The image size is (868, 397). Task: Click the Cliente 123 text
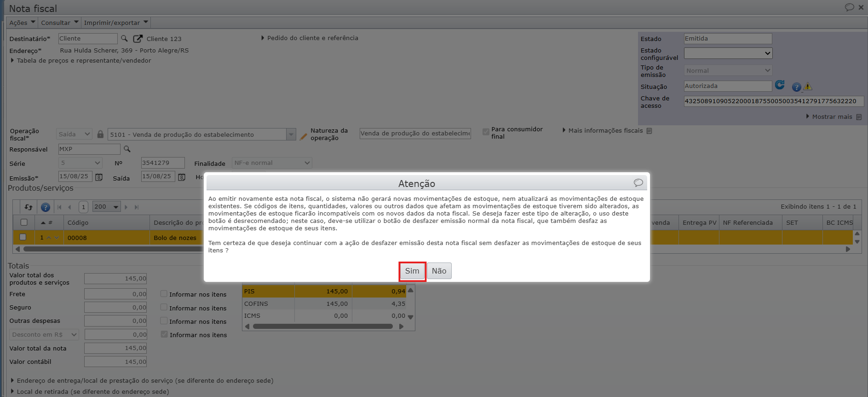click(x=164, y=39)
